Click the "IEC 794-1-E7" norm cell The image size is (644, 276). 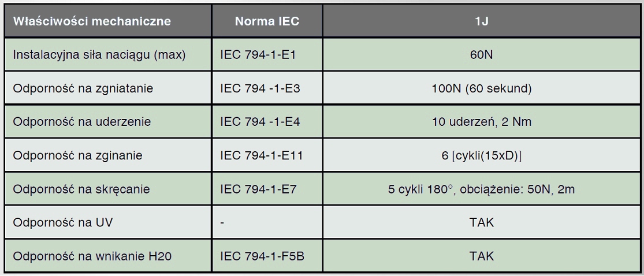click(258, 189)
